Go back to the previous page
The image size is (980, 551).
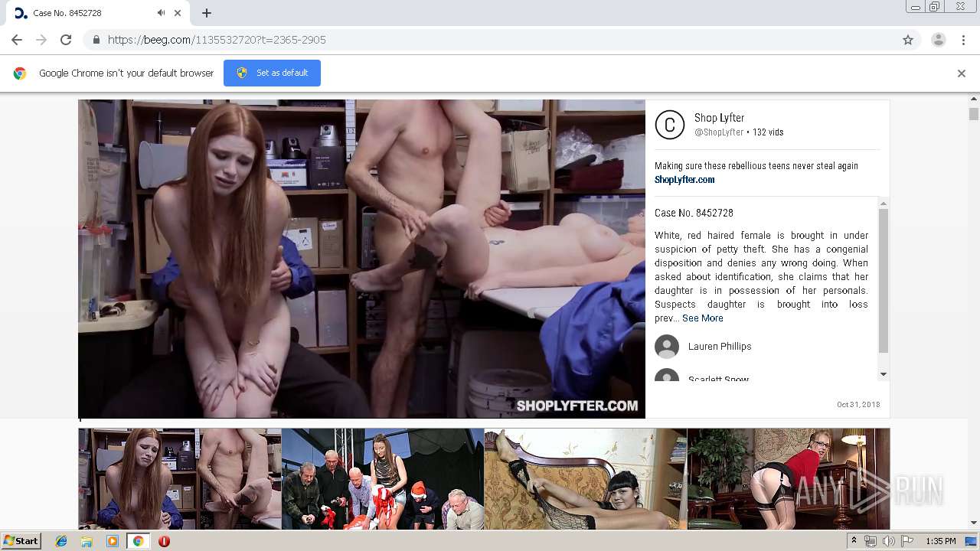(x=17, y=40)
